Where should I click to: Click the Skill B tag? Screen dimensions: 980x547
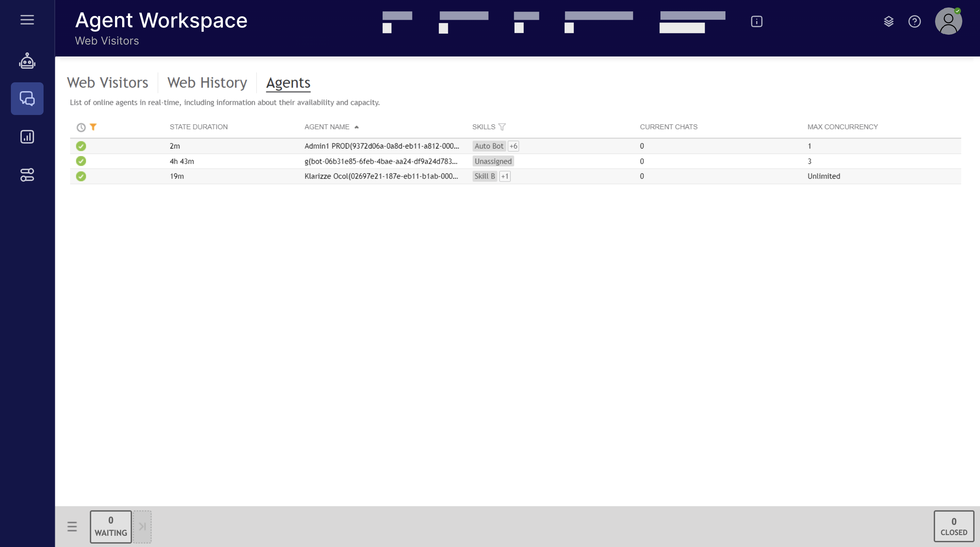[x=485, y=176]
